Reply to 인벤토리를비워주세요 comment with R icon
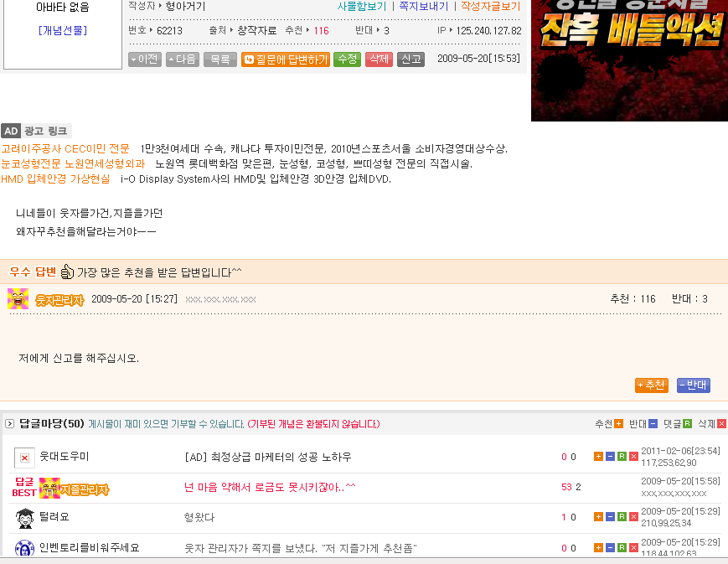 click(622, 548)
